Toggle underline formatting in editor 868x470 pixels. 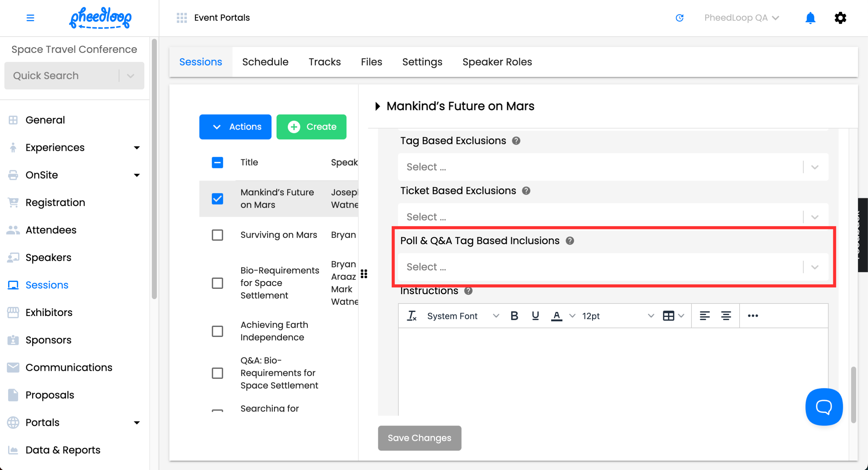[x=535, y=316]
